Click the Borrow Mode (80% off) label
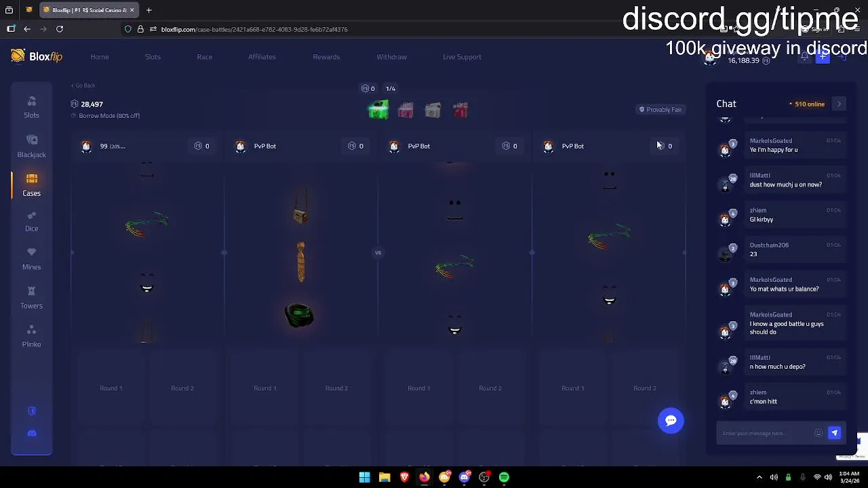This screenshot has width=868, height=488. (109, 116)
